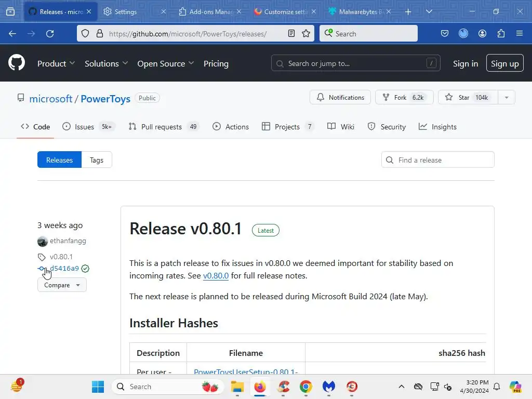Click Sign in link
This screenshot has width=532, height=399.
[465, 63]
